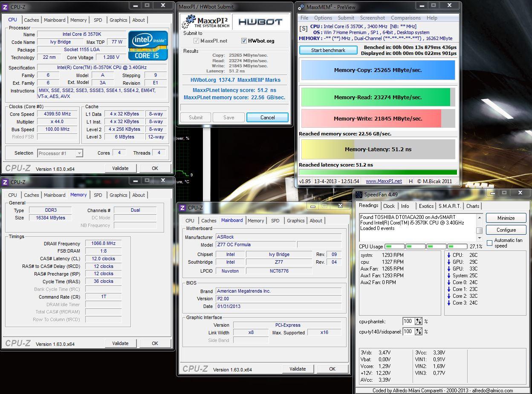Open Screenshot menu in MaxxMEM

(373, 18)
